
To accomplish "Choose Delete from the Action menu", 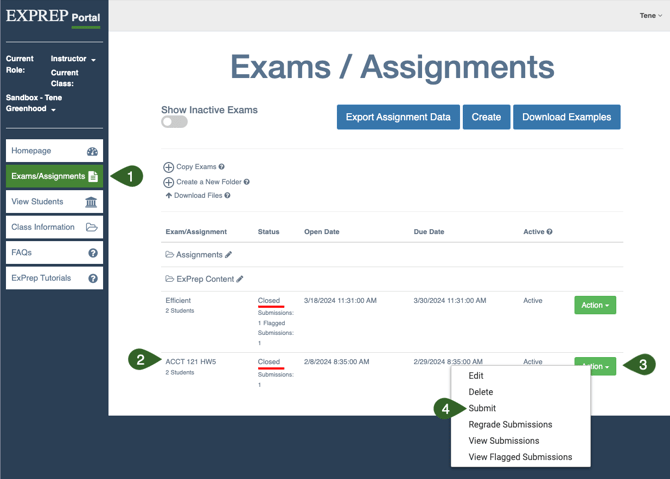I will tap(481, 392).
